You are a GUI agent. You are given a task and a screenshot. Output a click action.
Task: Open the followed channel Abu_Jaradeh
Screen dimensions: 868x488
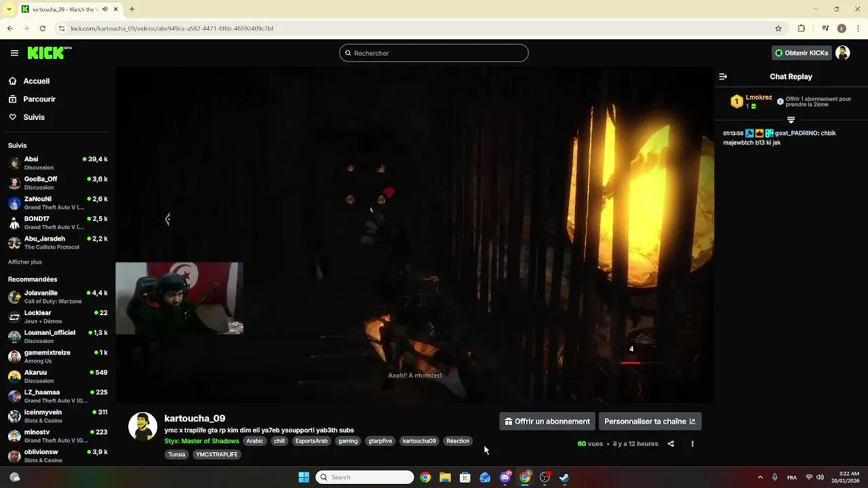coord(57,243)
